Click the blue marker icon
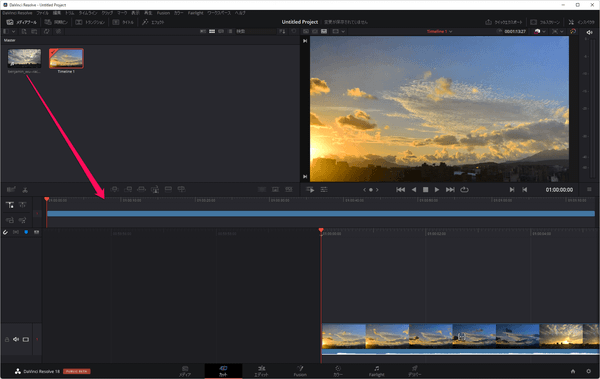Viewport: 600px width, 379px height. point(26,232)
